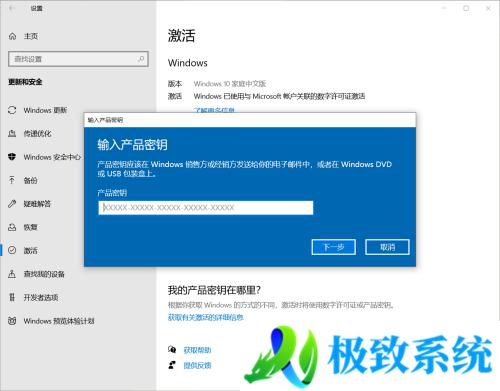This screenshot has width=500, height=391.
Task: Select the 开发者选项 icon
Action: (x=12, y=297)
